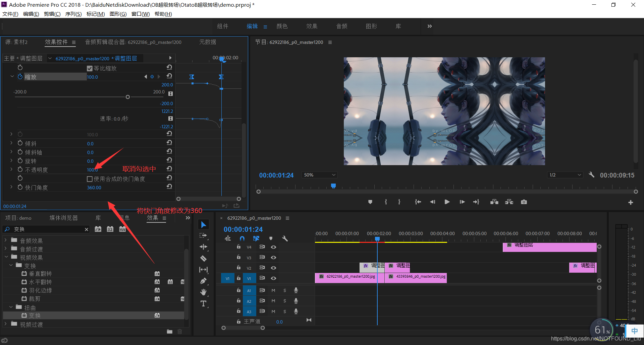Select the Selection tool arrow

[x=203, y=224]
